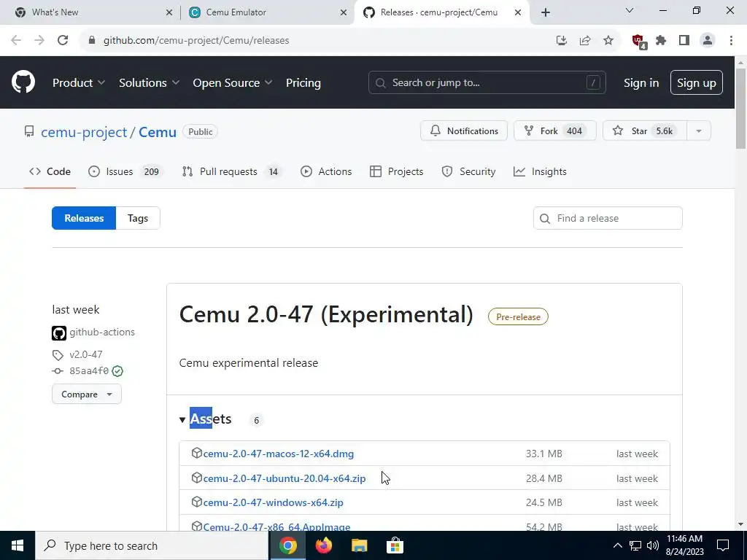Image resolution: width=747 pixels, height=560 pixels.
Task: Open the github-actions author link
Action: tap(102, 332)
